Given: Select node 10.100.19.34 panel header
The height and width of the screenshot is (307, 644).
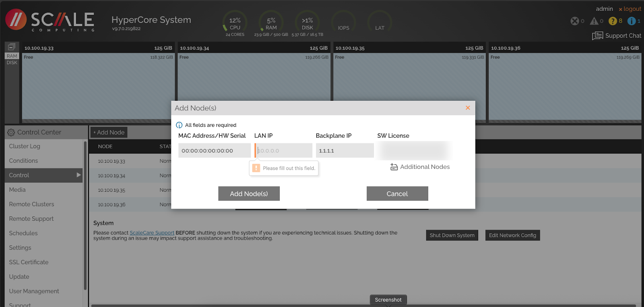Looking at the screenshot, I should click(254, 48).
